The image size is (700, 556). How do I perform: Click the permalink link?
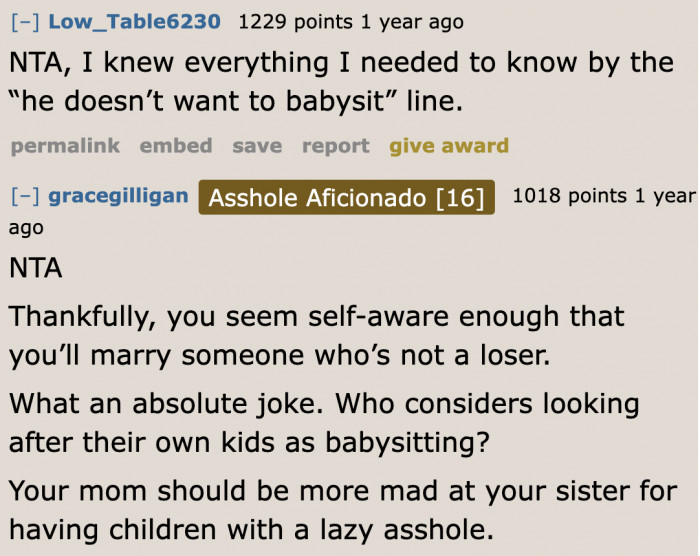[x=65, y=146]
